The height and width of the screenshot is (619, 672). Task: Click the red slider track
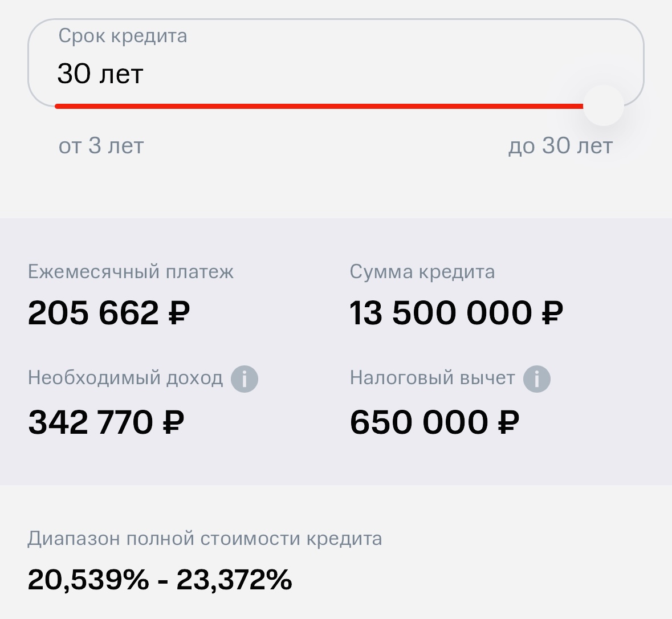(x=319, y=107)
